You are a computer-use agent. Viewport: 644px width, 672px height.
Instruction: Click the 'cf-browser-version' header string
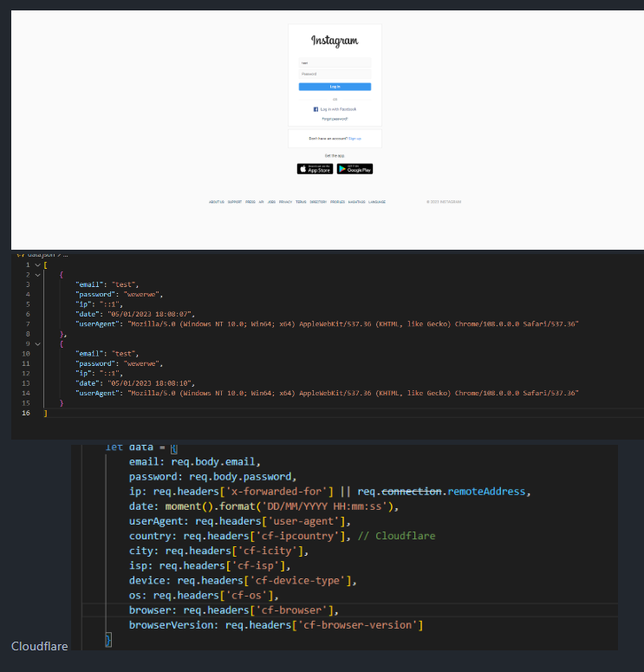(x=358, y=625)
